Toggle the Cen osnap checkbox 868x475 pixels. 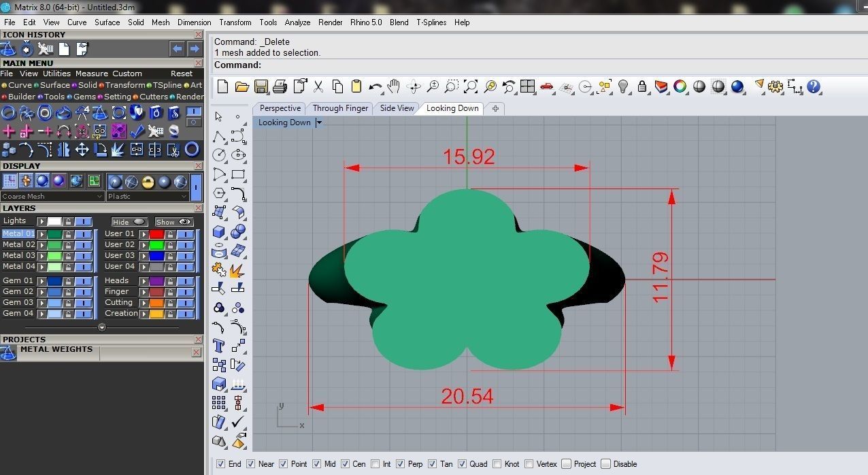[345, 464]
